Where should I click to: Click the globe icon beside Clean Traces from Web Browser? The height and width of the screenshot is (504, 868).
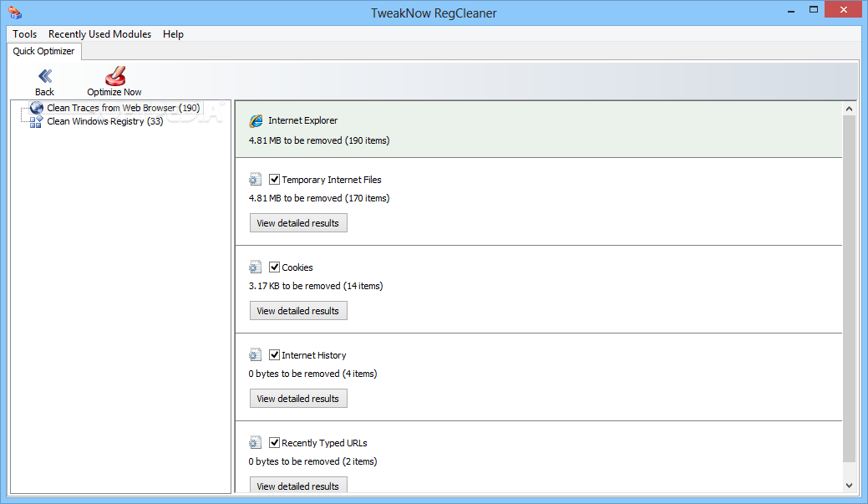click(x=37, y=108)
